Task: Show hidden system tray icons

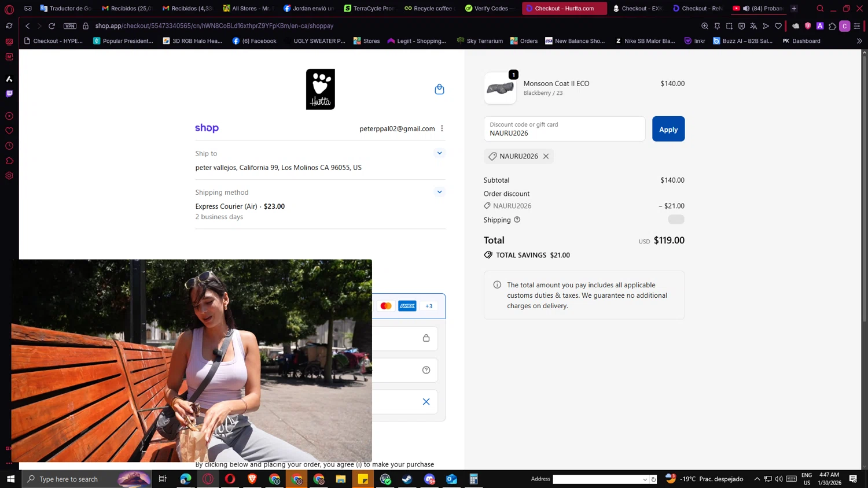Action: click(x=757, y=479)
